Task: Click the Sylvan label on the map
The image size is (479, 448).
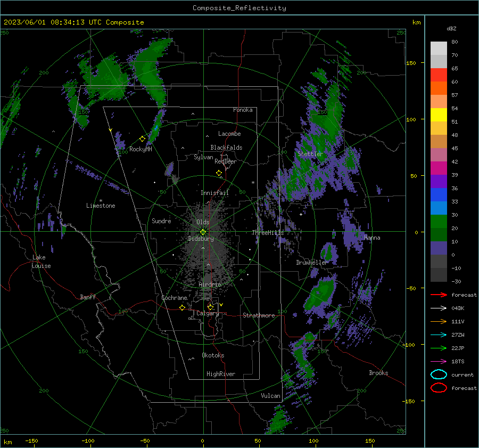Action: point(203,157)
